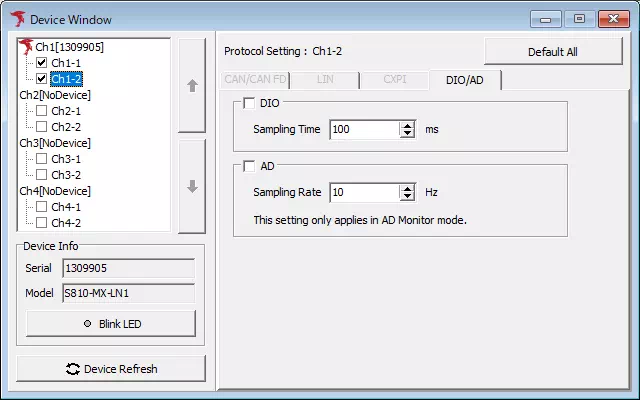Click the move down arrow button
640x400 pixels.
tap(192, 186)
